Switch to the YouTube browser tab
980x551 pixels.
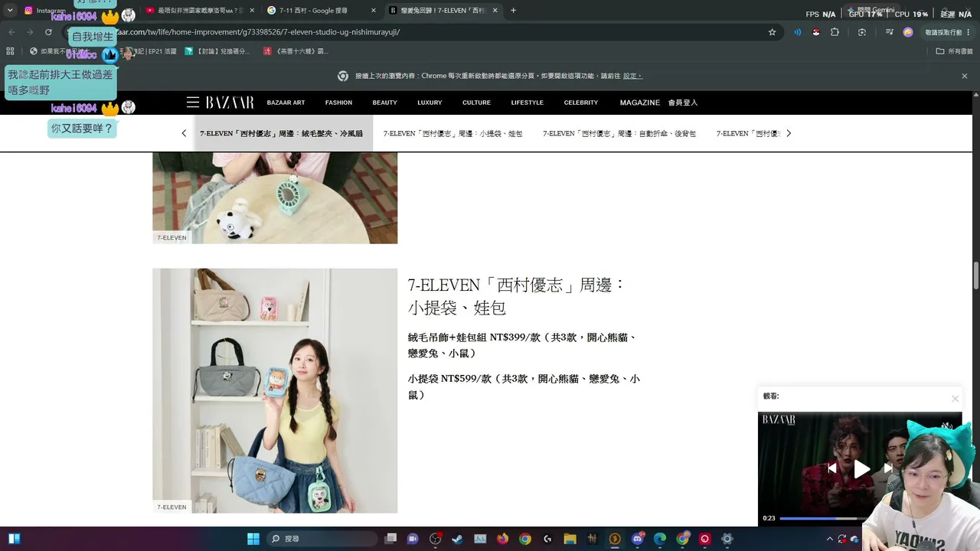(x=199, y=11)
